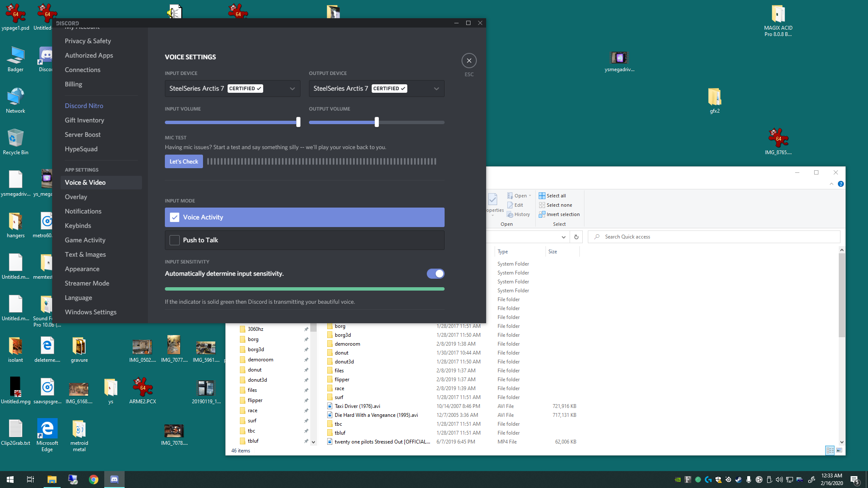Open the taskbar clock showing 12:33 AM
868x488 pixels.
(832, 479)
